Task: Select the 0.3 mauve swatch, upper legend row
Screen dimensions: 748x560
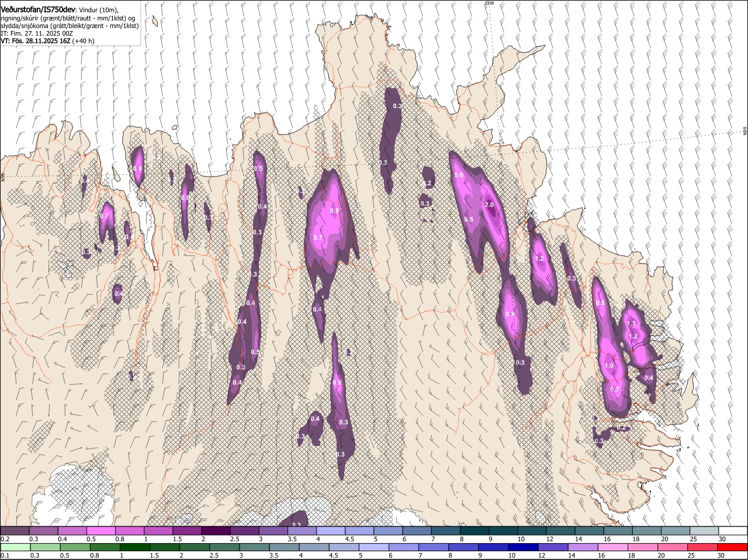Action: click(x=44, y=531)
